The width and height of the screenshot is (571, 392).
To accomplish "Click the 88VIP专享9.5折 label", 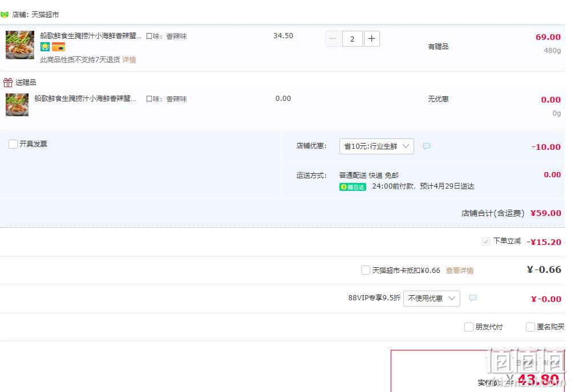I will pos(374,298).
